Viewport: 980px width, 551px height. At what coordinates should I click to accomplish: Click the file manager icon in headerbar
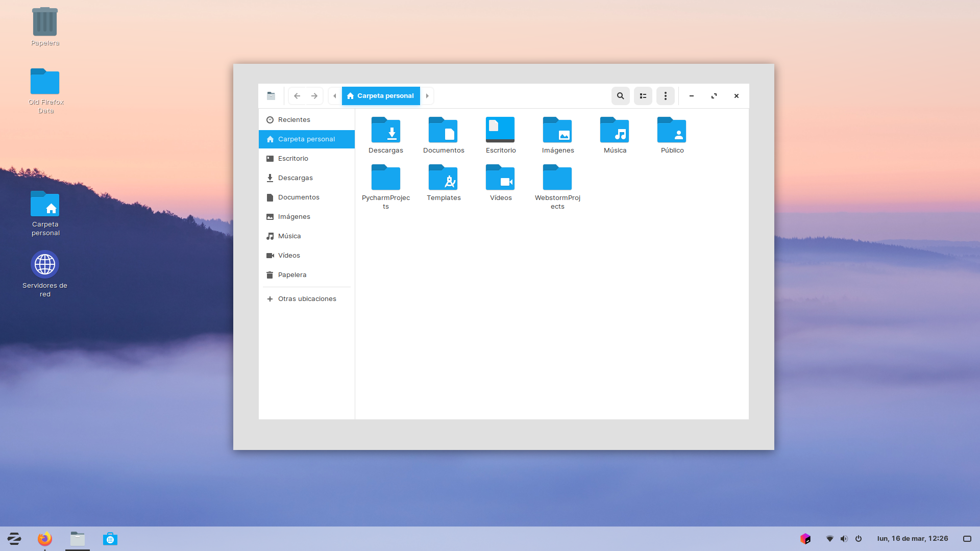[x=271, y=96]
